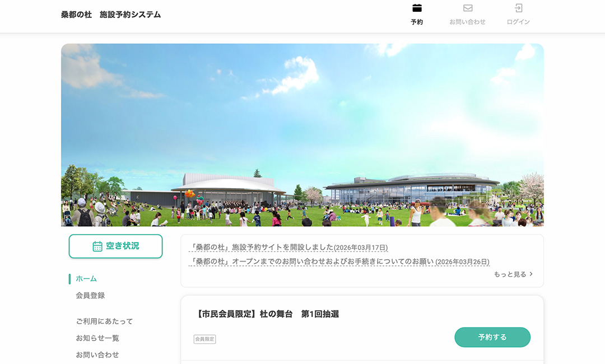
Task: Click the 桑都の杜 施設予約システム site title
Action: pos(111,15)
